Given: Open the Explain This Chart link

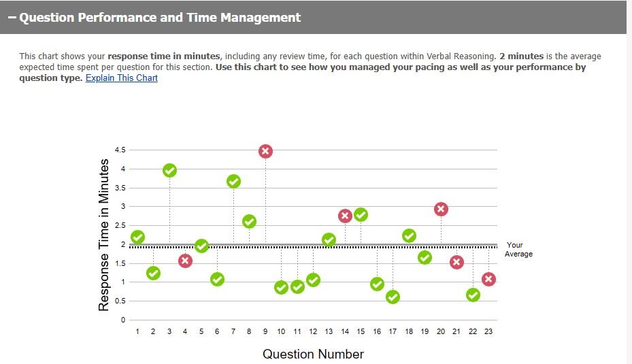Looking at the screenshot, I should 122,78.
